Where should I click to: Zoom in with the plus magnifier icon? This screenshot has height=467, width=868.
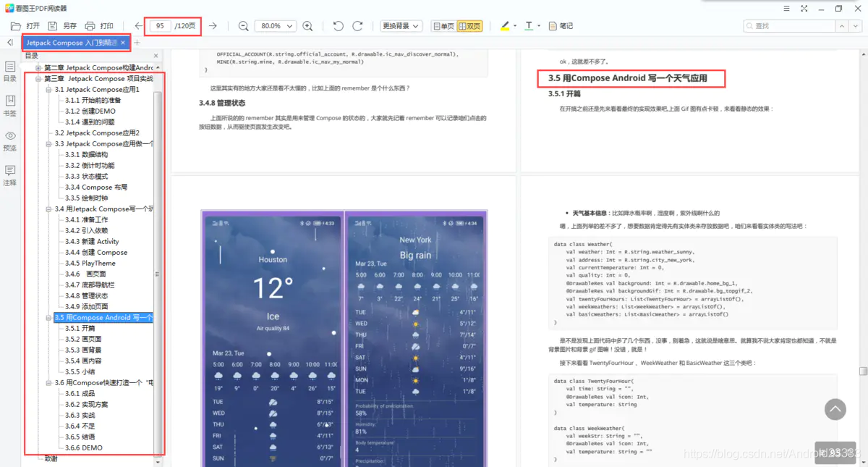(307, 25)
